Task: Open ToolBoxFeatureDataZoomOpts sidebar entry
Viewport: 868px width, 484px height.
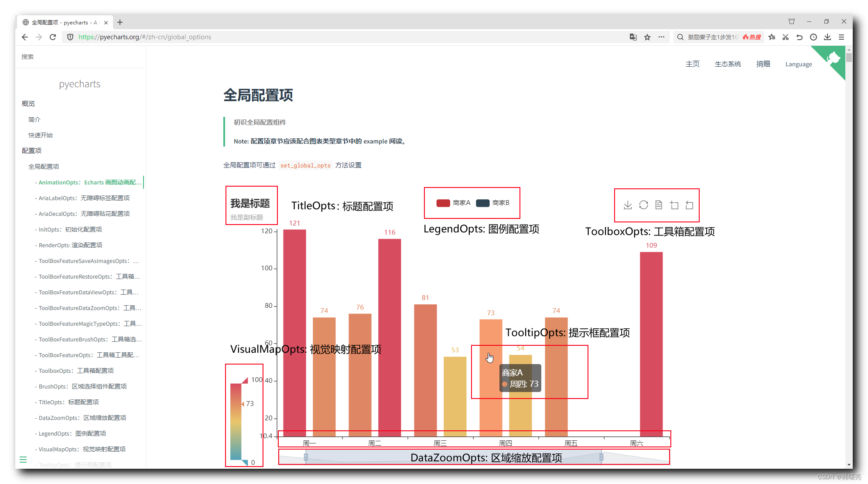Action: [x=88, y=308]
